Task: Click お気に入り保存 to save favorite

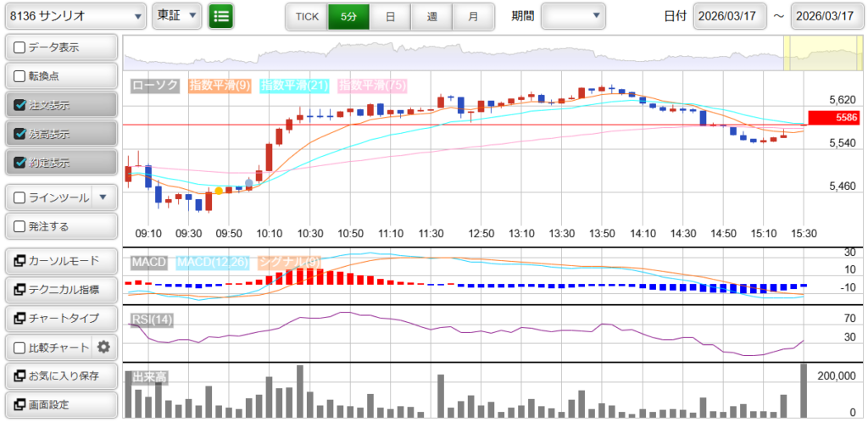Action: (60, 375)
